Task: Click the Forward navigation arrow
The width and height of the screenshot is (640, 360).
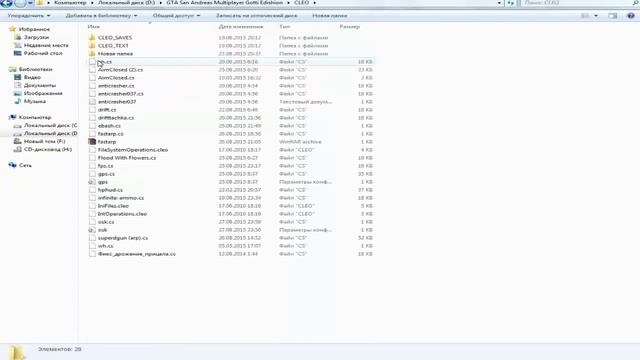Action: pos(20,3)
